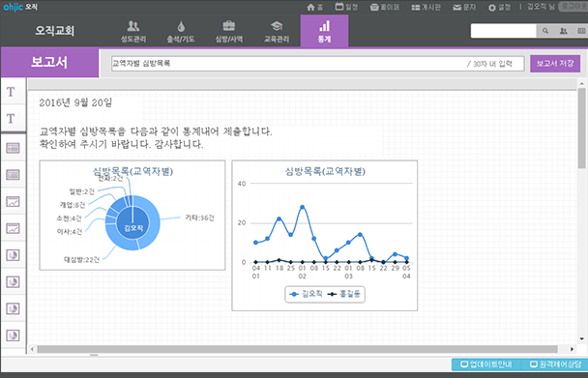The height and width of the screenshot is (378, 588).
Task: Select the active 통계 statistics tab
Action: (x=324, y=31)
